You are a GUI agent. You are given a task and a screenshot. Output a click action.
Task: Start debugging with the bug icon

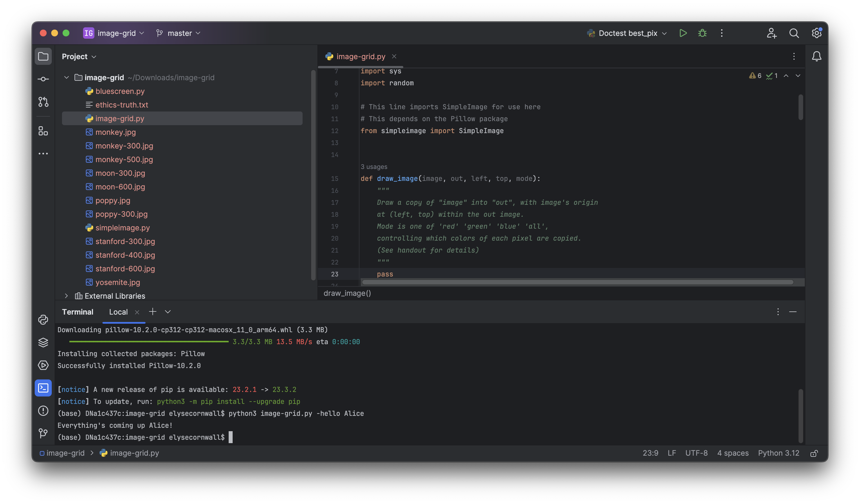point(702,33)
